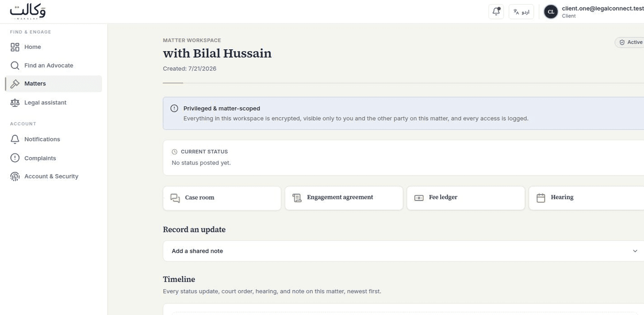The height and width of the screenshot is (315, 644).
Task: Click the 'with Bilal Hussain' heading
Action: pos(217,53)
